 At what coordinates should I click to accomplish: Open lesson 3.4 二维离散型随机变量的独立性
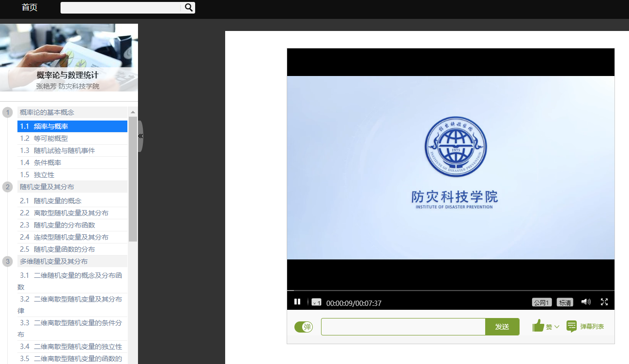[x=72, y=347]
